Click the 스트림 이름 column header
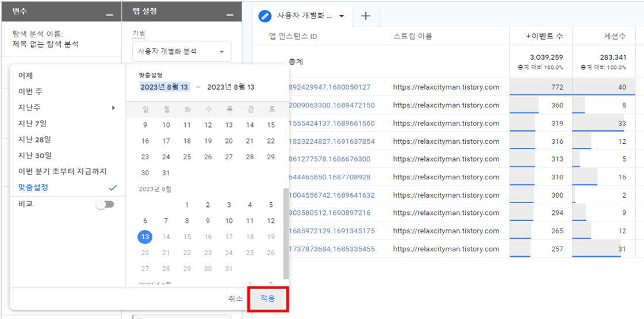The image size is (644, 319). pos(412,36)
